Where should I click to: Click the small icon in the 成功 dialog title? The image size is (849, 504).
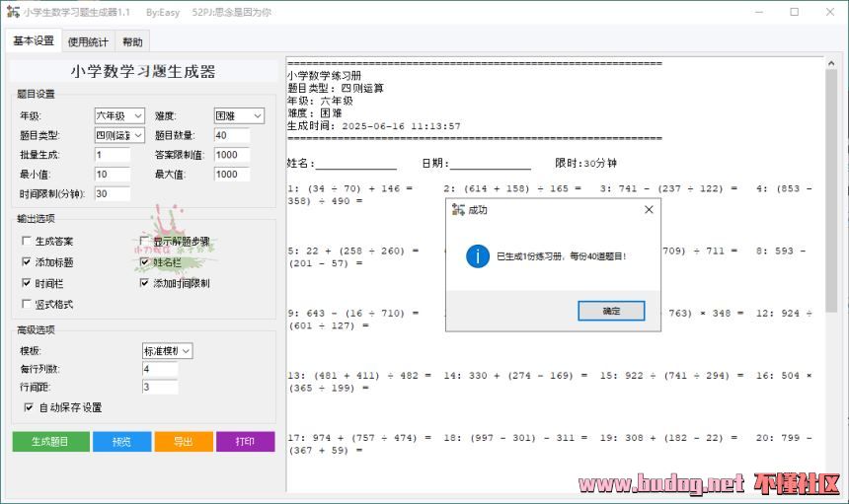(458, 209)
